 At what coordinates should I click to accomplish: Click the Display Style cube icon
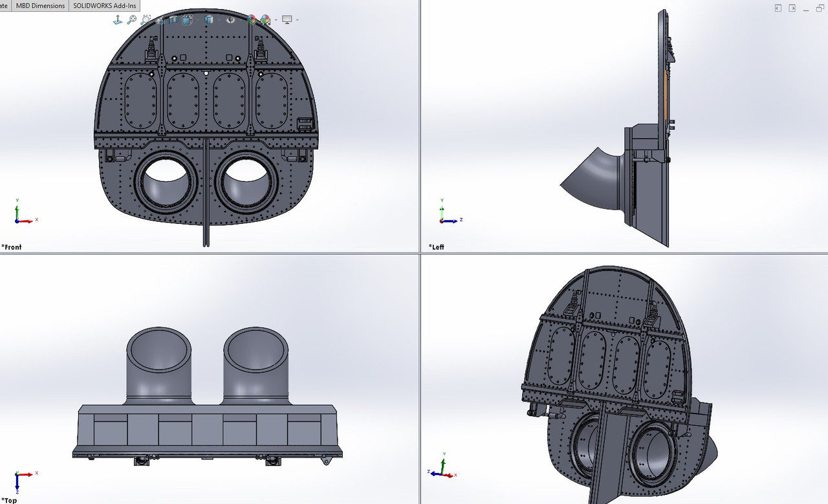point(209,19)
